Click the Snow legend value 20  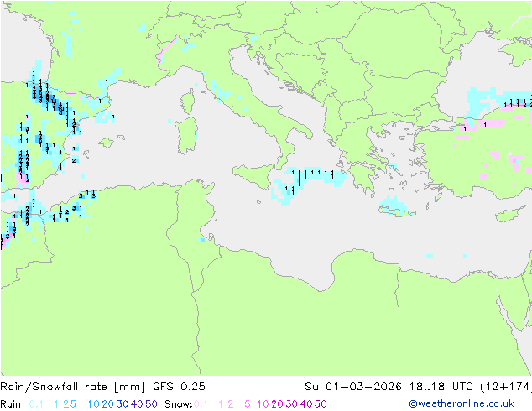coord(277,404)
